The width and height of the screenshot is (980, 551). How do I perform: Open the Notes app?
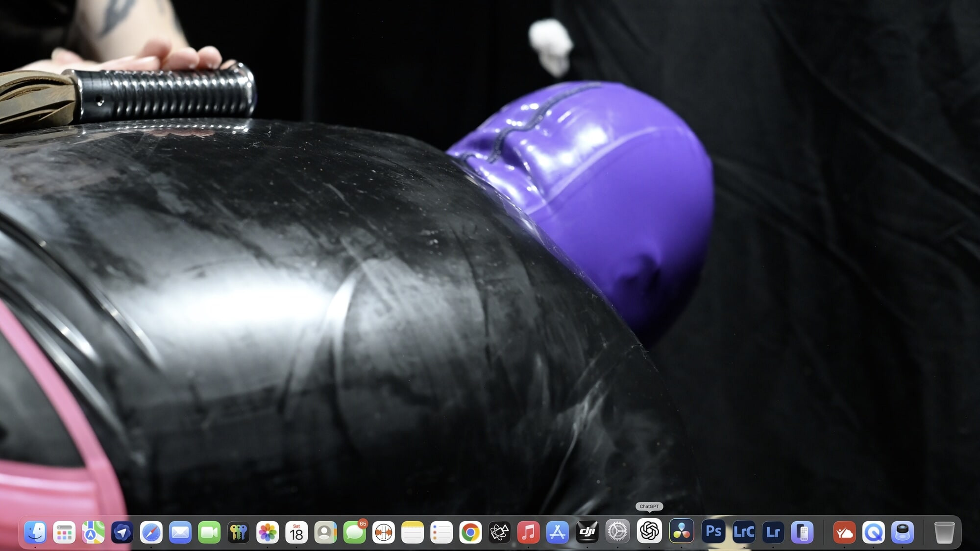[x=413, y=532]
